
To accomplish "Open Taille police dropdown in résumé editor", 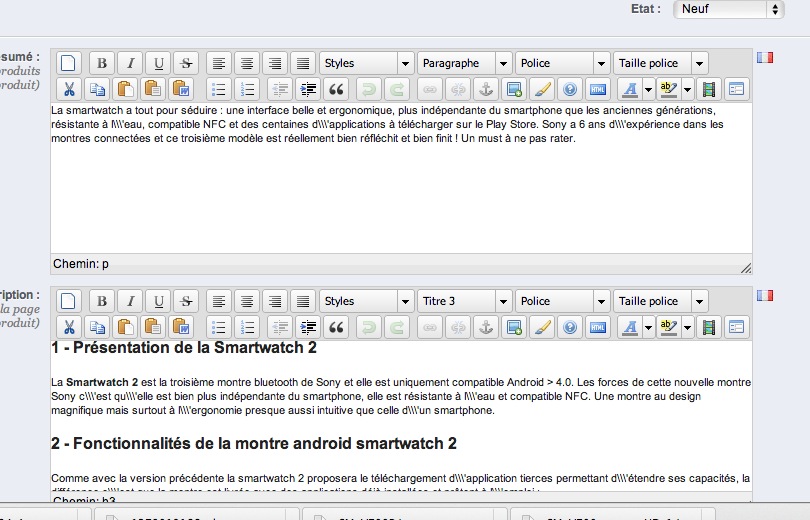I will coord(660,63).
